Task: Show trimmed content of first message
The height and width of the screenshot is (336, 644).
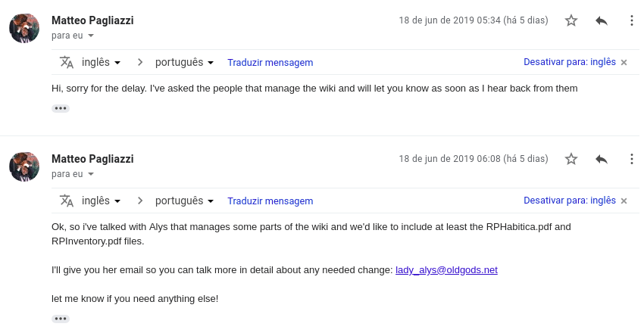Action: click(61, 108)
